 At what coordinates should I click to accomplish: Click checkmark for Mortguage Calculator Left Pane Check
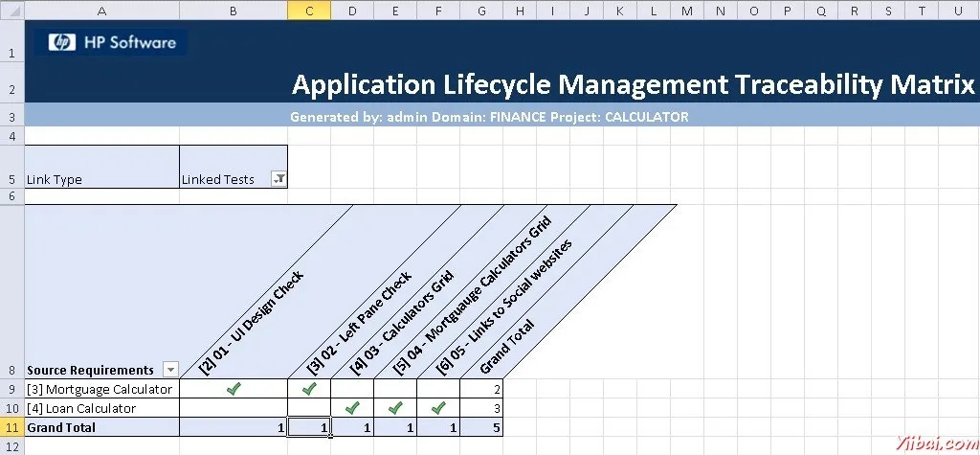click(309, 389)
